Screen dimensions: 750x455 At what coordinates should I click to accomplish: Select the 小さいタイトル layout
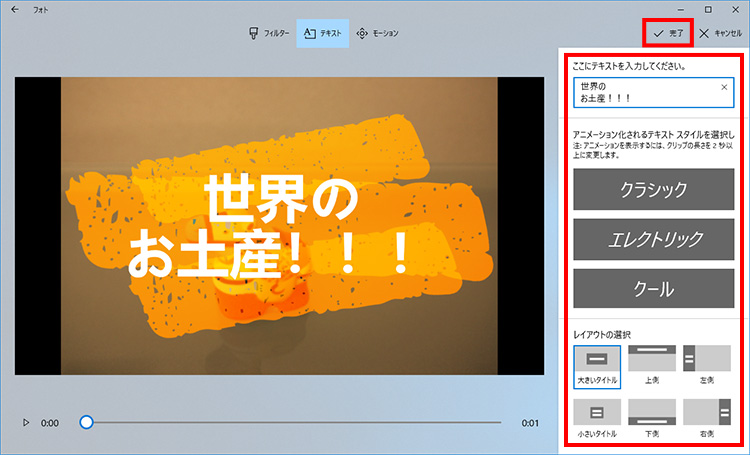coord(597,419)
